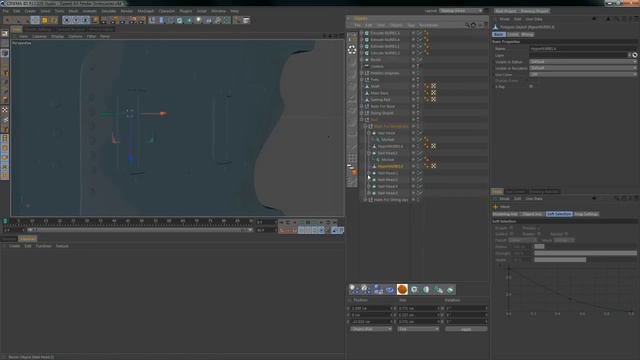The width and height of the screenshot is (640, 360).
Task: Toggle the Y-axis lock icon
Action: [76, 20]
